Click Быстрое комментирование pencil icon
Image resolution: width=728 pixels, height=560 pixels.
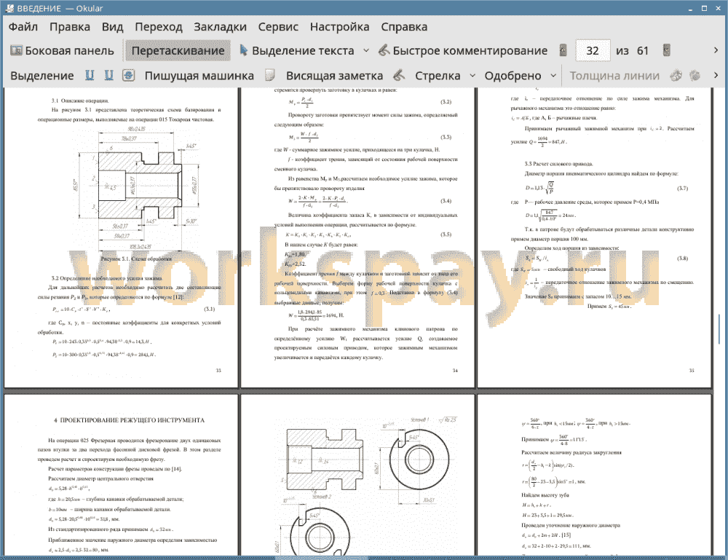point(384,50)
